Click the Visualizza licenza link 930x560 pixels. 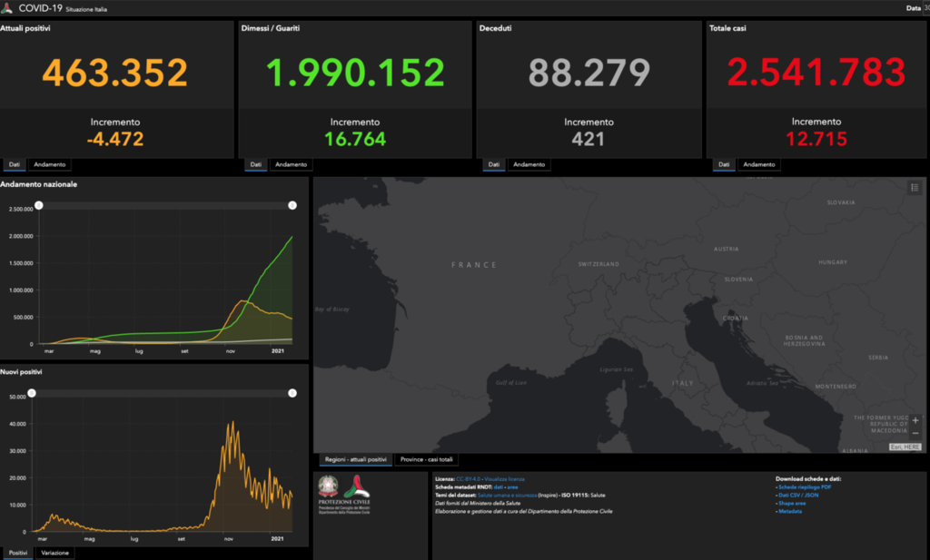[504, 478]
